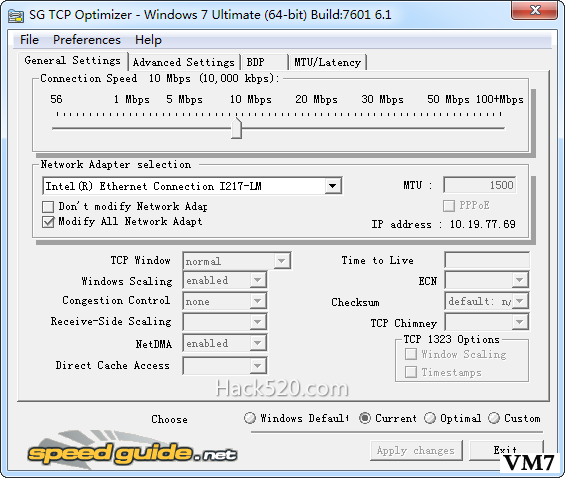The width and height of the screenshot is (565, 478).
Task: Click the IP address value 10.19.77.69
Action: pos(482,224)
